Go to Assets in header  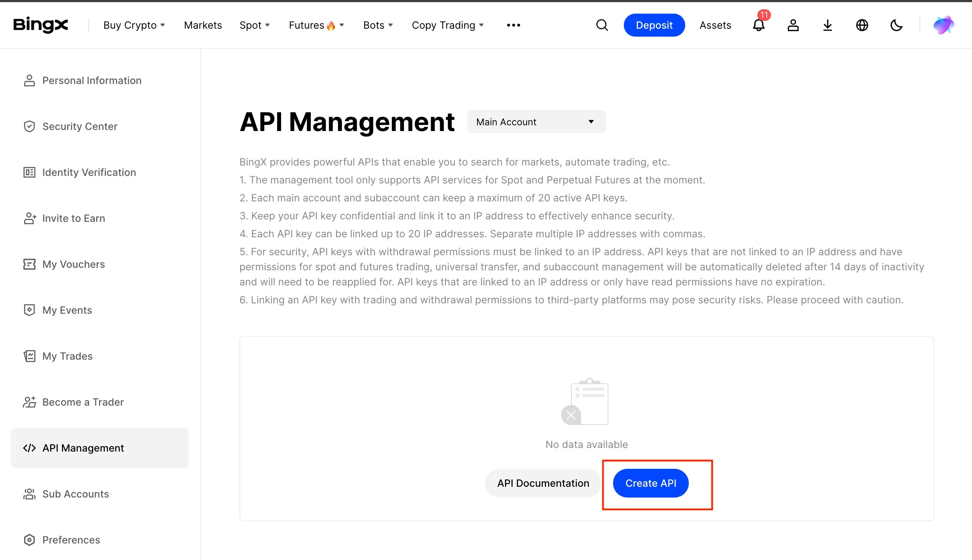pos(715,25)
